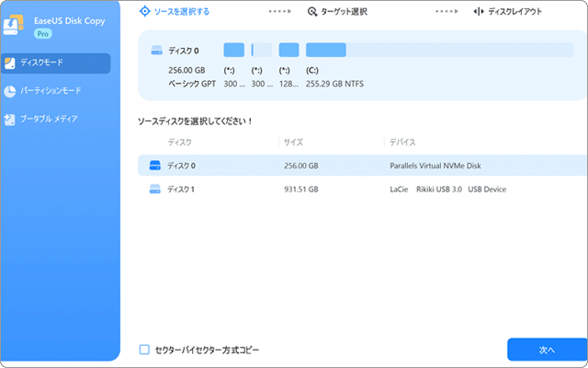Click the ディスクモード sidebar icon
Image resolution: width=588 pixels, height=368 pixels.
[9, 63]
